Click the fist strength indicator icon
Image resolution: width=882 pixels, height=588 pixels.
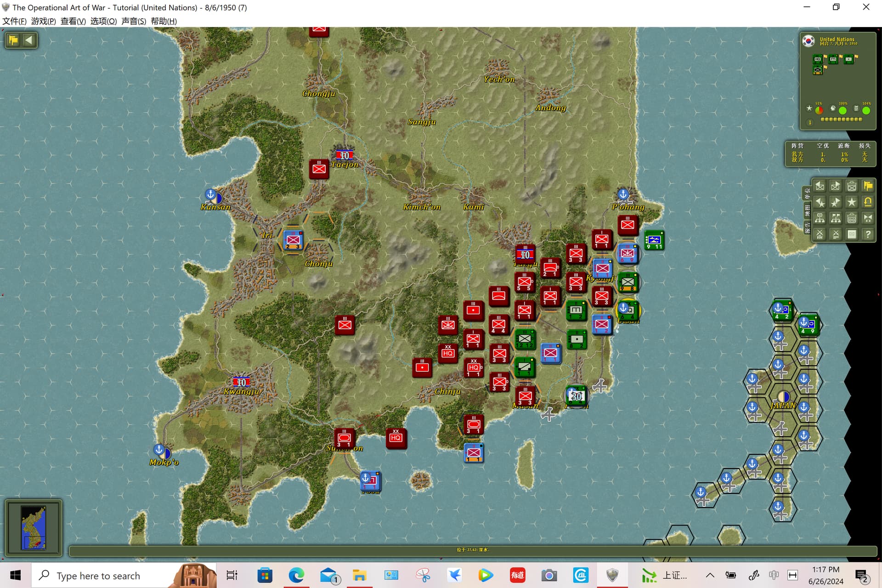833,108
